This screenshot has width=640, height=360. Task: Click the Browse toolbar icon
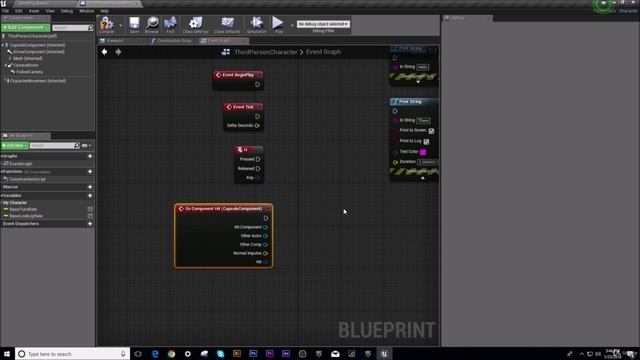(x=152, y=24)
